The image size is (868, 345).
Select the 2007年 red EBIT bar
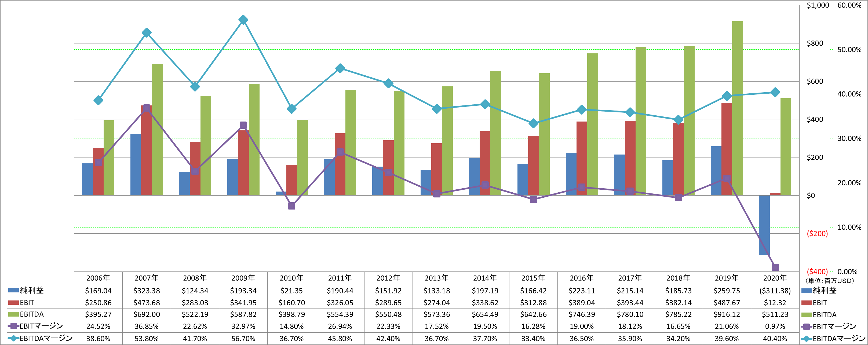[x=147, y=150]
